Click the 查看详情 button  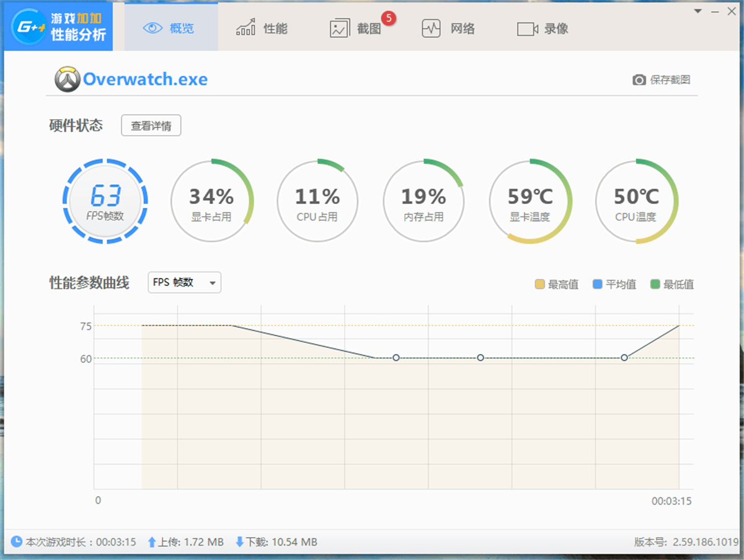(x=151, y=126)
